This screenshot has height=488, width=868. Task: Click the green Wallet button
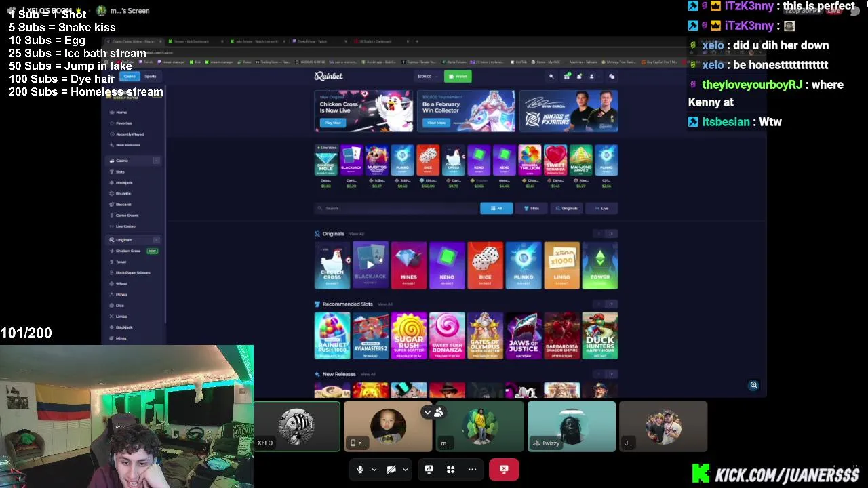click(458, 77)
